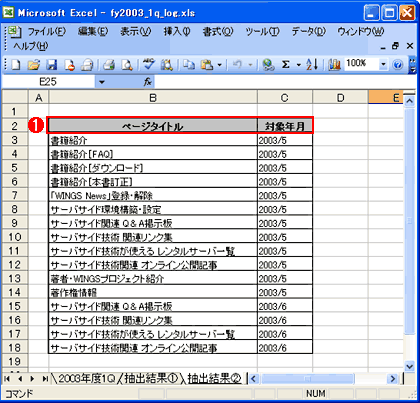Open the AutoSum functions dropdown arrow
The height and width of the screenshot is (403, 420).
tap(299, 64)
